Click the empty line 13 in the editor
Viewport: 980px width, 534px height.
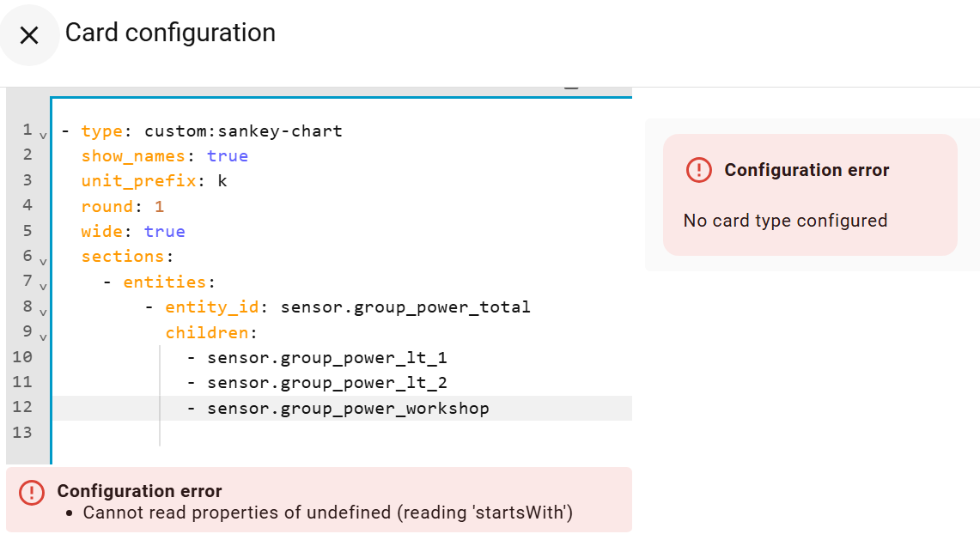(344, 434)
